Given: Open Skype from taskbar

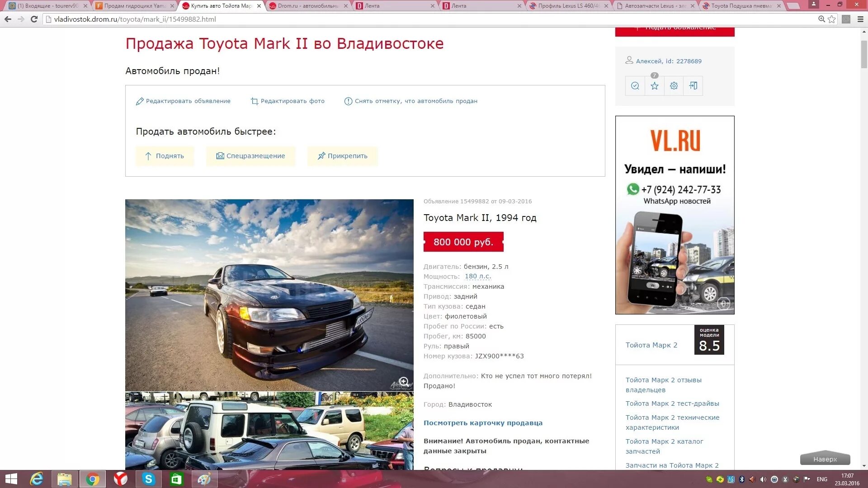Looking at the screenshot, I should [x=149, y=479].
